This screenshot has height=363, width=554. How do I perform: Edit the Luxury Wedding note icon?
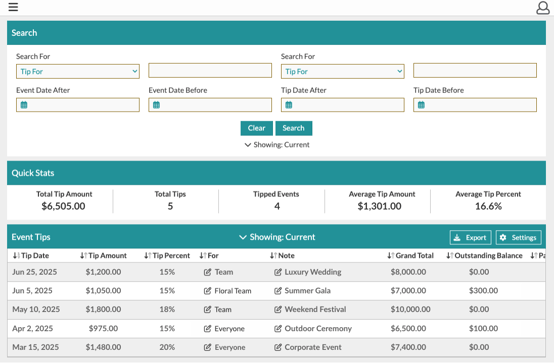[x=278, y=272]
